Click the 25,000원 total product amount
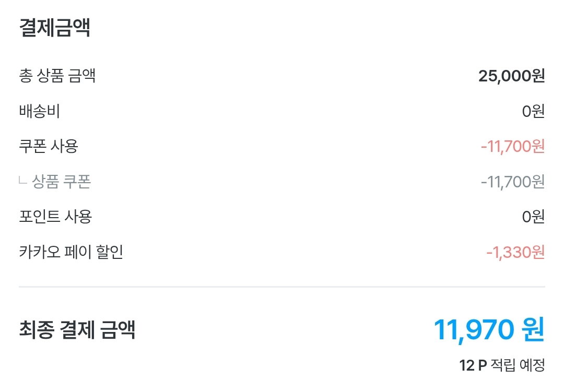The width and height of the screenshot is (564, 392). [511, 76]
